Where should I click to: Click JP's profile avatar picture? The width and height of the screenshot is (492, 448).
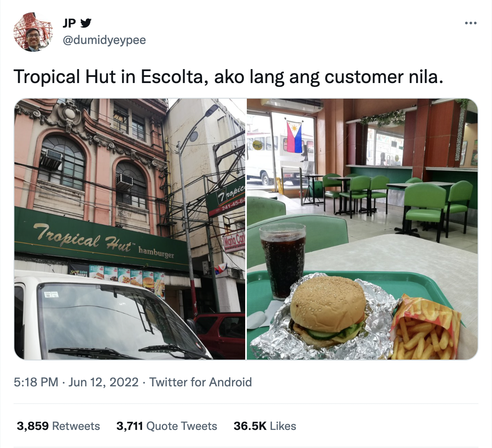tap(32, 32)
